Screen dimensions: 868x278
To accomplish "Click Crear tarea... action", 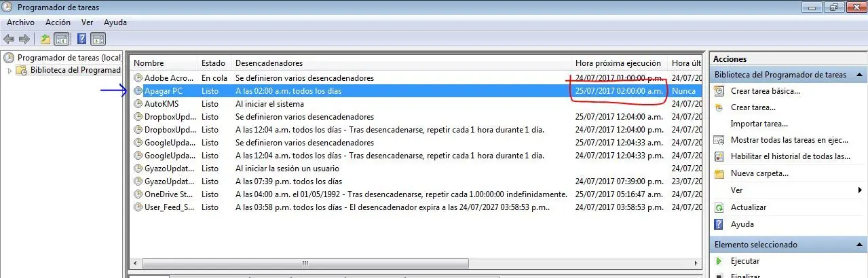I will pos(753,107).
